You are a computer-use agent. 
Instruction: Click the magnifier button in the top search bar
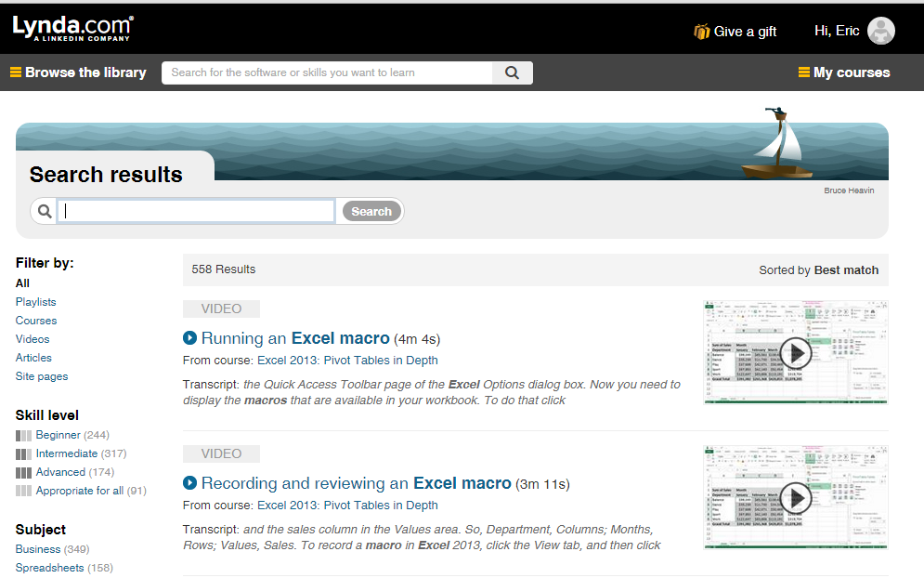512,72
